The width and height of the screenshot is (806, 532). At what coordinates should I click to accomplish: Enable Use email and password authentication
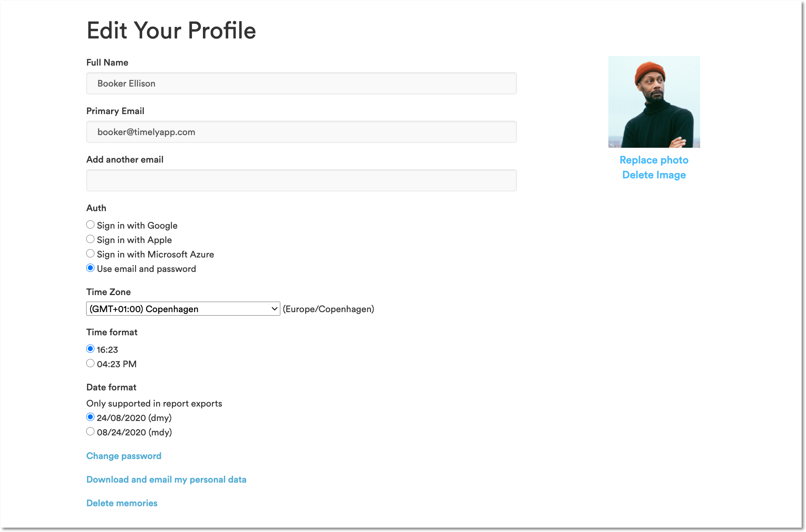click(x=90, y=268)
